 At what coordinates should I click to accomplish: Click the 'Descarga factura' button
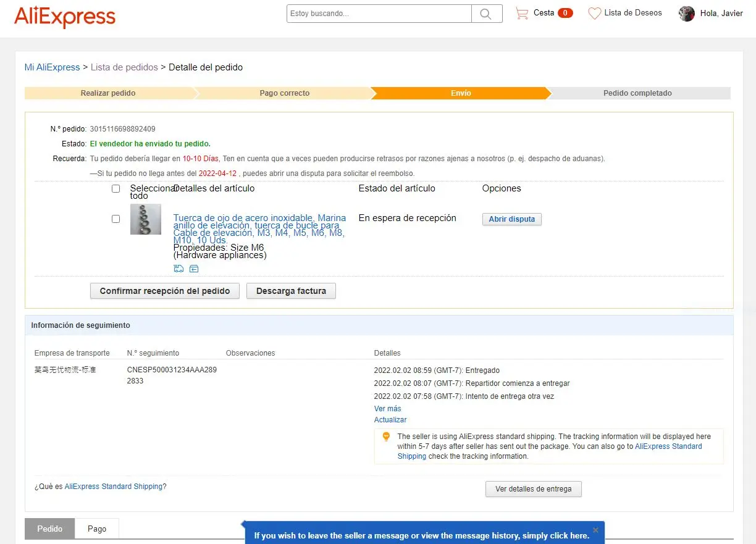(x=291, y=291)
